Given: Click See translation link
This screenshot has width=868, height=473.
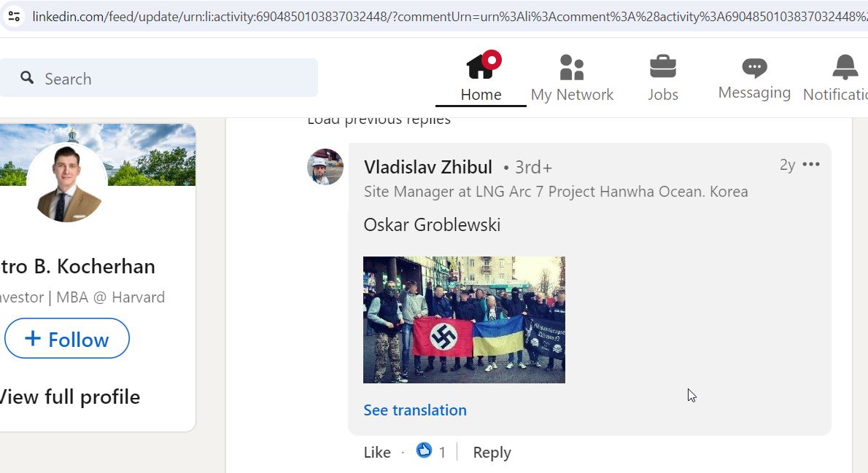Looking at the screenshot, I should pyautogui.click(x=414, y=410).
